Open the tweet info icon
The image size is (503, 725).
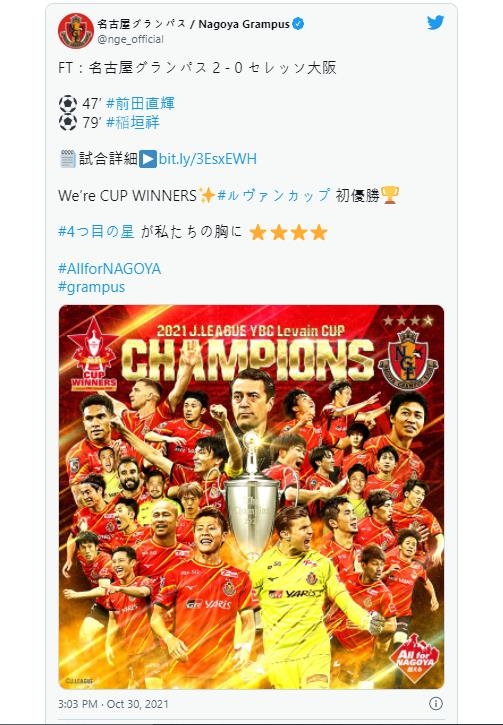[x=436, y=703]
